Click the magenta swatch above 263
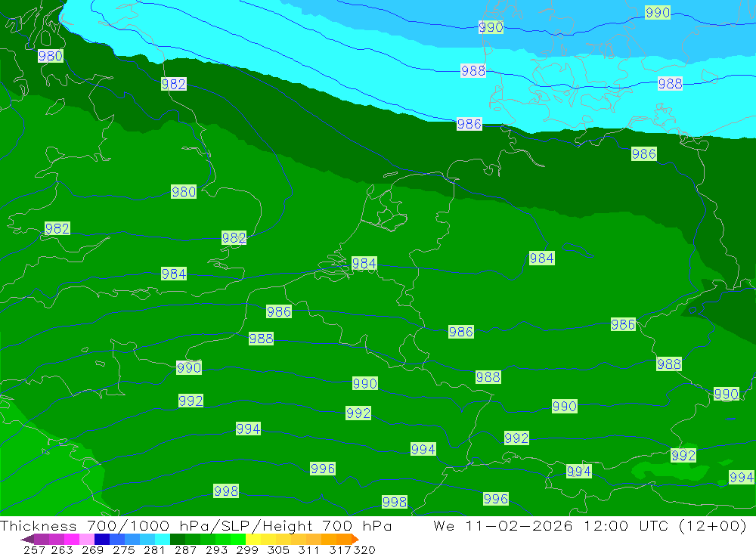The image size is (756, 554). tap(71, 539)
